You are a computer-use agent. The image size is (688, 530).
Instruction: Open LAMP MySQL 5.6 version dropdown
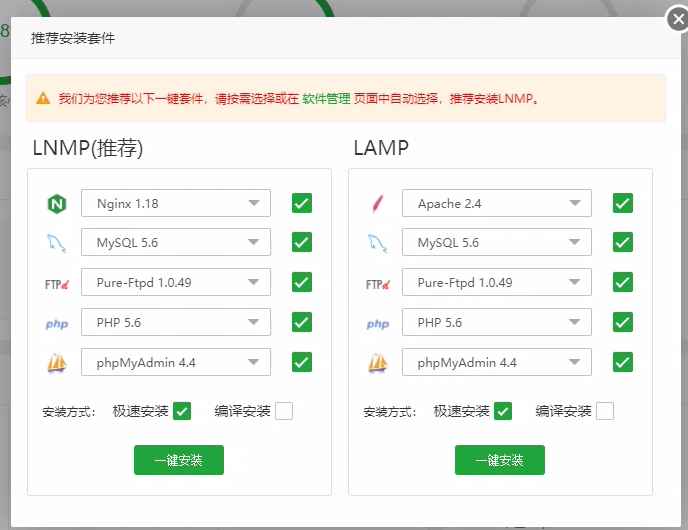497,242
